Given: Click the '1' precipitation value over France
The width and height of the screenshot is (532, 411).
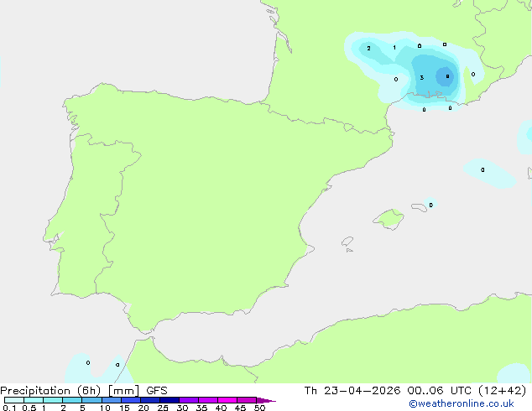Looking at the screenshot, I should [x=394, y=48].
